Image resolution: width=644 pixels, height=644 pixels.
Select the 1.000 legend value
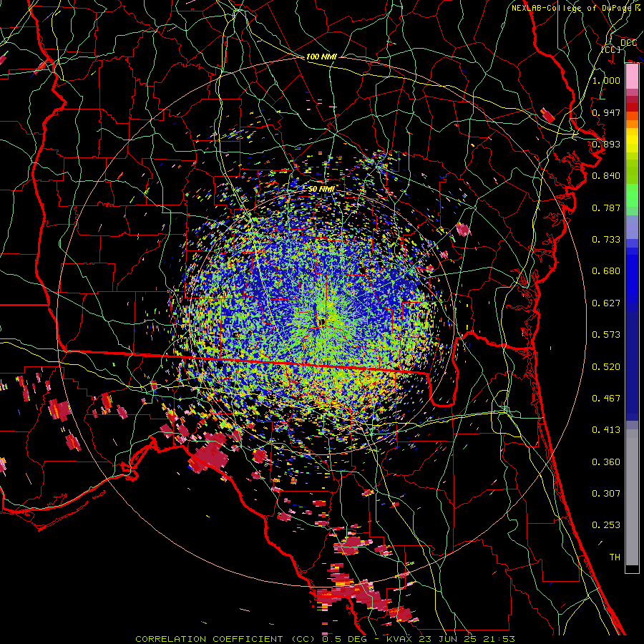point(606,80)
